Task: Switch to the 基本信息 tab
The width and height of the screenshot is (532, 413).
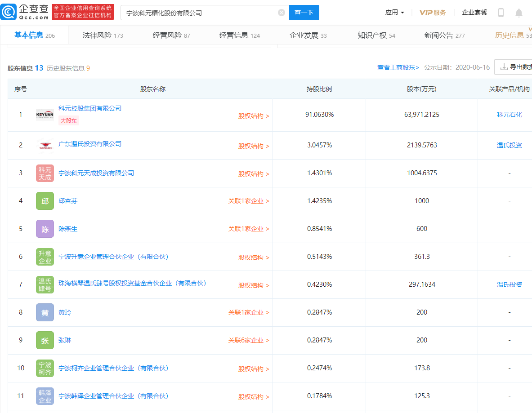Action: [34, 35]
